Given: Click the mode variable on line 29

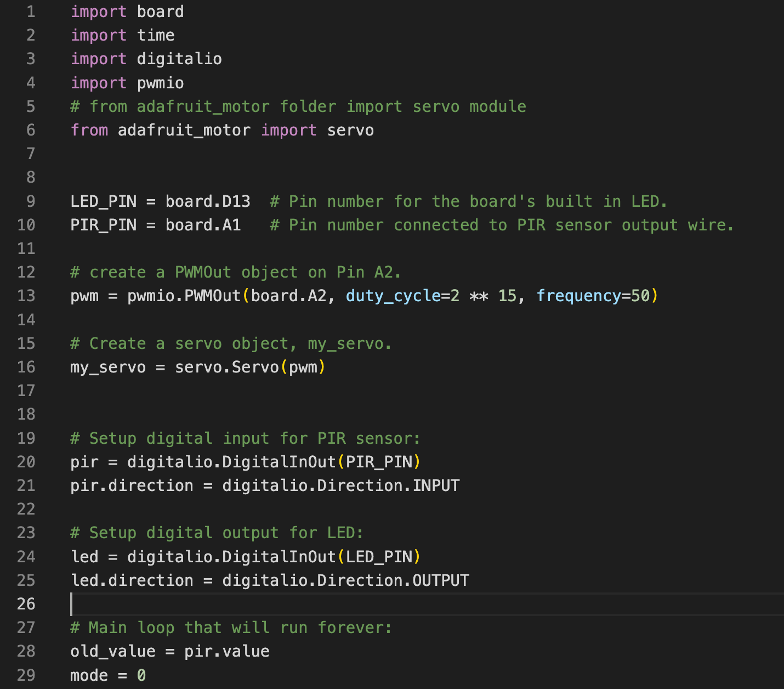Looking at the screenshot, I should tap(89, 675).
